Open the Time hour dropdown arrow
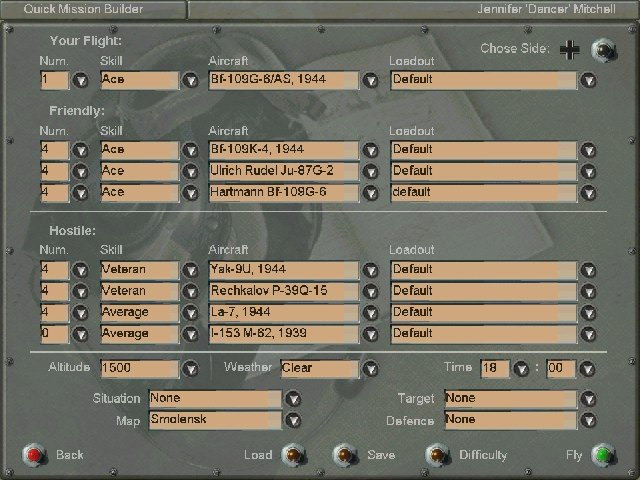The width and height of the screenshot is (640, 480). pyautogui.click(x=521, y=368)
